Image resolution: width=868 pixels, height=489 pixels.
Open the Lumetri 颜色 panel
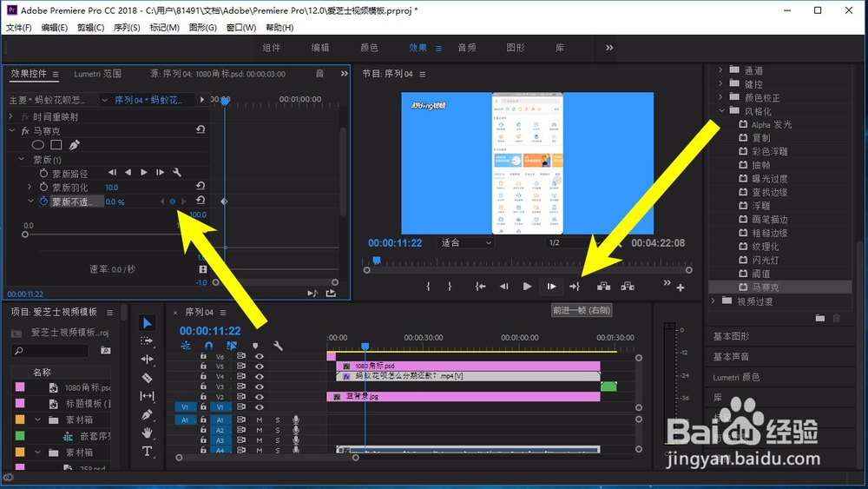(x=736, y=377)
